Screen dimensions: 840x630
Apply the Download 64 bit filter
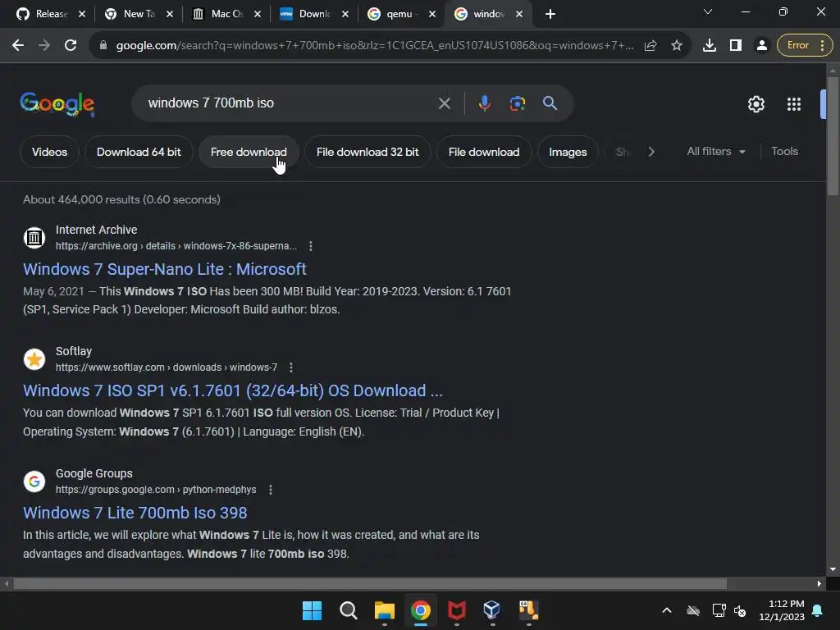[139, 152]
